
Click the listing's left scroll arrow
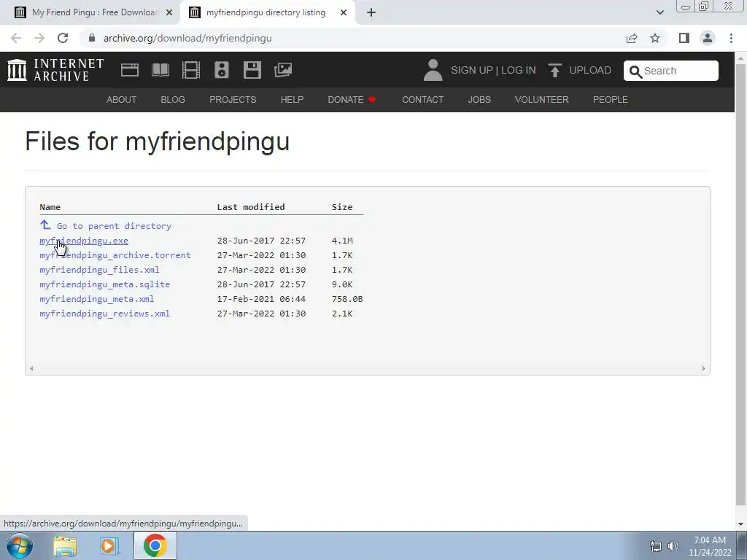[x=31, y=368]
